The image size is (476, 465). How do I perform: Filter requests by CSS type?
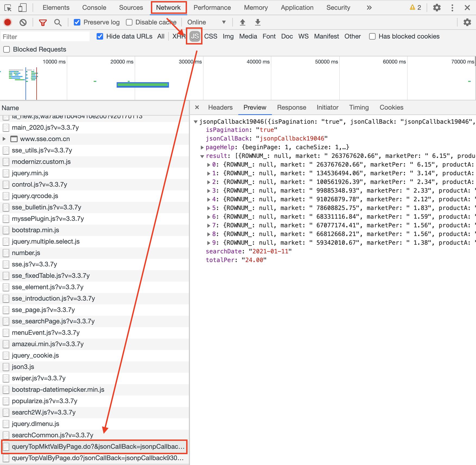coord(211,36)
